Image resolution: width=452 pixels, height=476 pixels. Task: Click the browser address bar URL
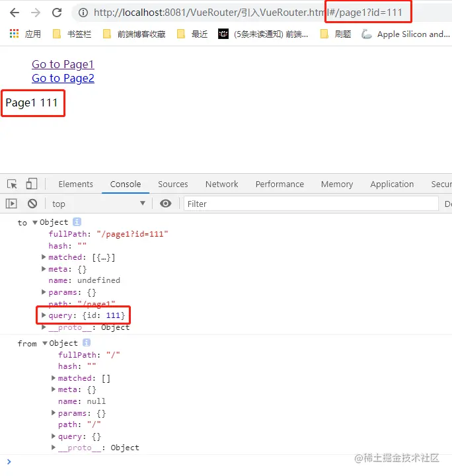(x=248, y=13)
